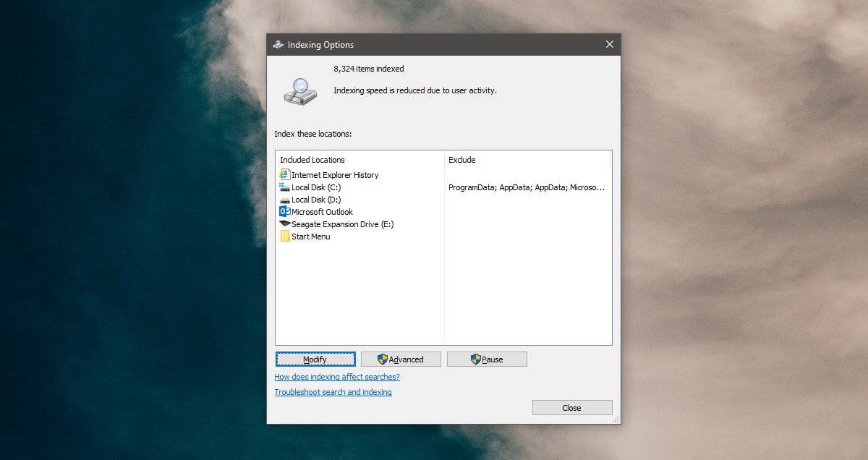The width and height of the screenshot is (868, 460).
Task: Click the Start Menu folder icon
Action: pos(285,236)
